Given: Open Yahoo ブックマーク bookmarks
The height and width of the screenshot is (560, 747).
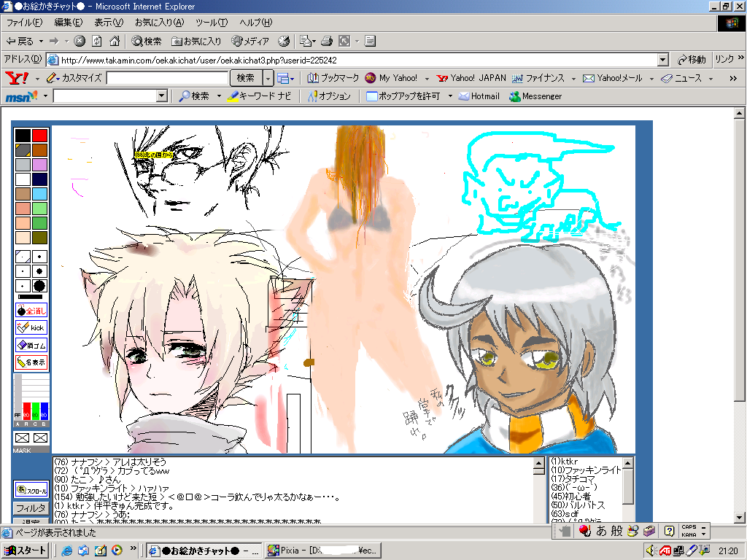Looking at the screenshot, I should click(x=333, y=77).
